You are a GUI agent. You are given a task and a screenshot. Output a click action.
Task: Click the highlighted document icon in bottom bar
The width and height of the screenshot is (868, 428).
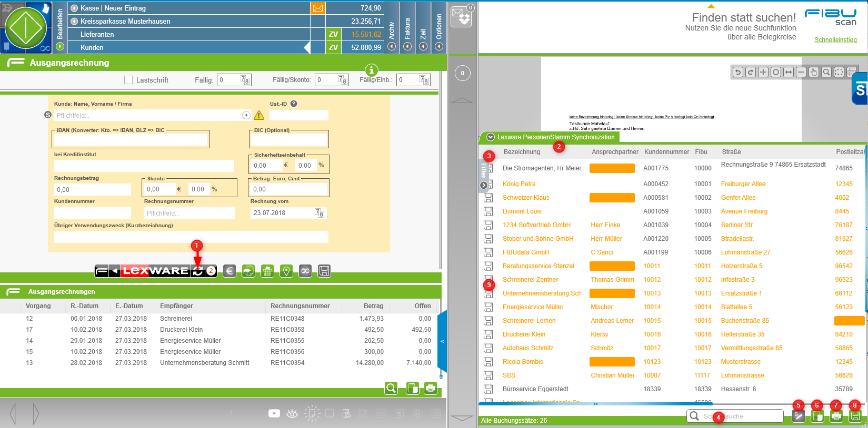click(312, 414)
